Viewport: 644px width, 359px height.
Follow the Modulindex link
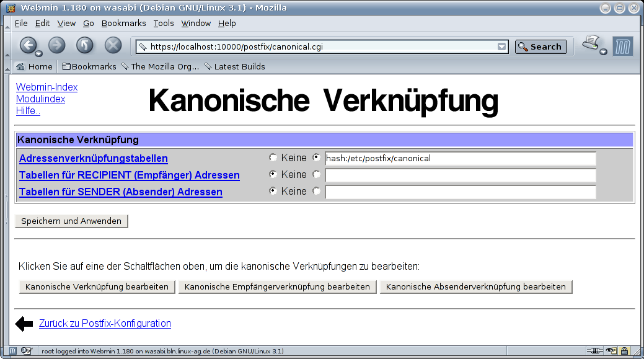41,99
